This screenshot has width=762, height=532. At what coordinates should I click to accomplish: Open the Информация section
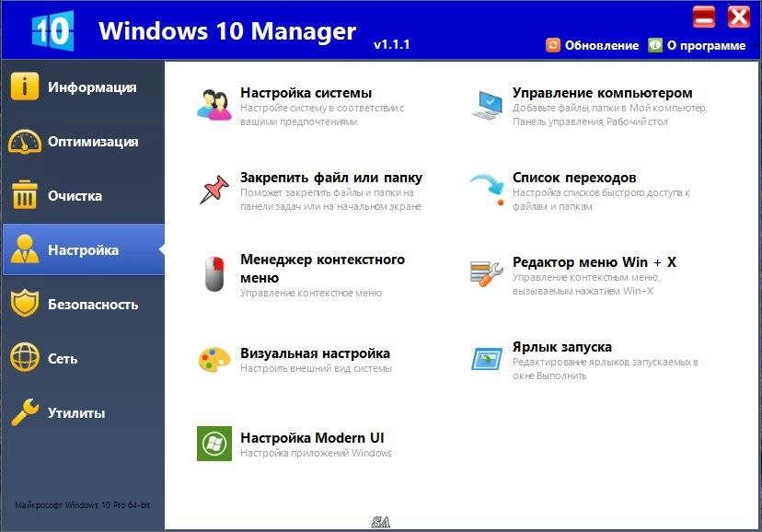coord(92,87)
